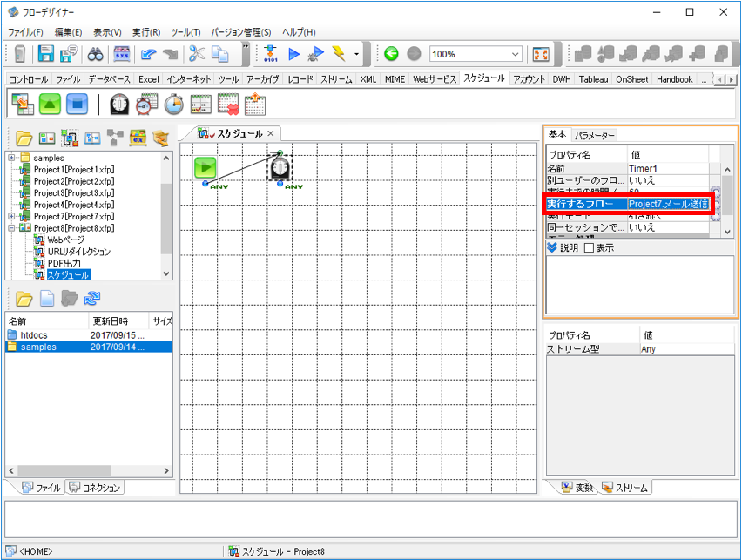Click the alarm clock schedule component icon
Viewport: 742px width, 560px height.
point(146,105)
